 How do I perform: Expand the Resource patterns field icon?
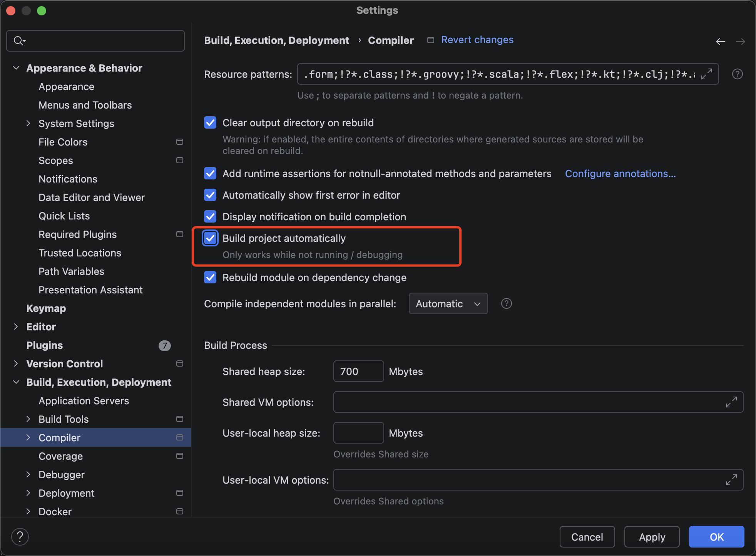pos(707,74)
